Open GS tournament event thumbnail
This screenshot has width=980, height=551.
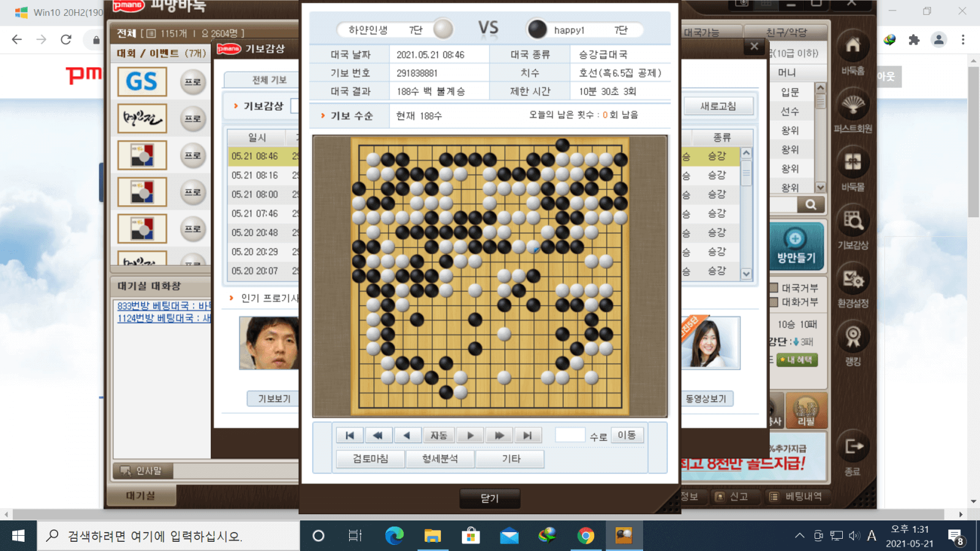pos(142,82)
